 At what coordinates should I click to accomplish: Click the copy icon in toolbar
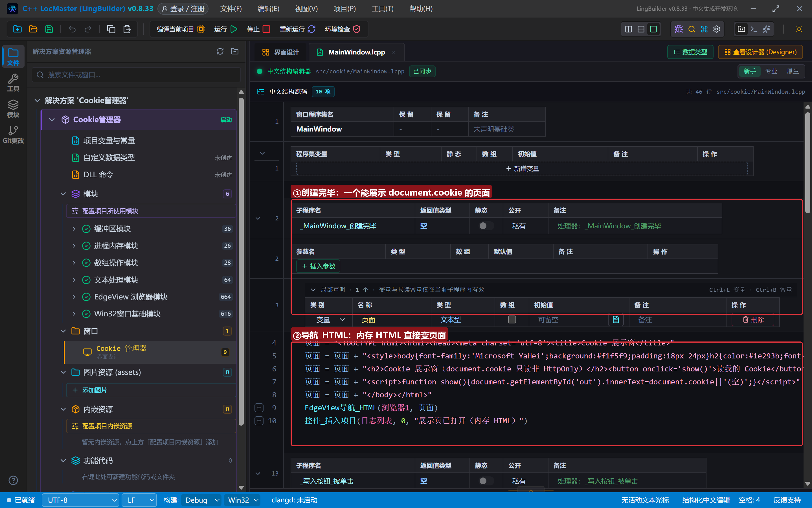point(111,29)
